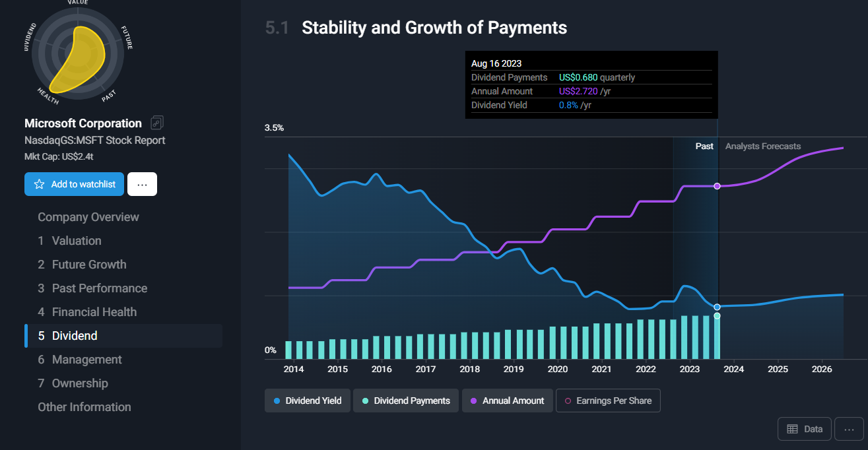The width and height of the screenshot is (868, 450).
Task: Toggle the Dividend Yield series
Action: coord(308,401)
